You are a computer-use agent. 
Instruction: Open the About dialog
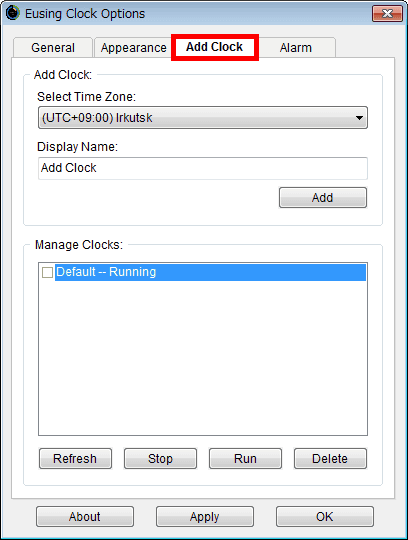[85, 517]
